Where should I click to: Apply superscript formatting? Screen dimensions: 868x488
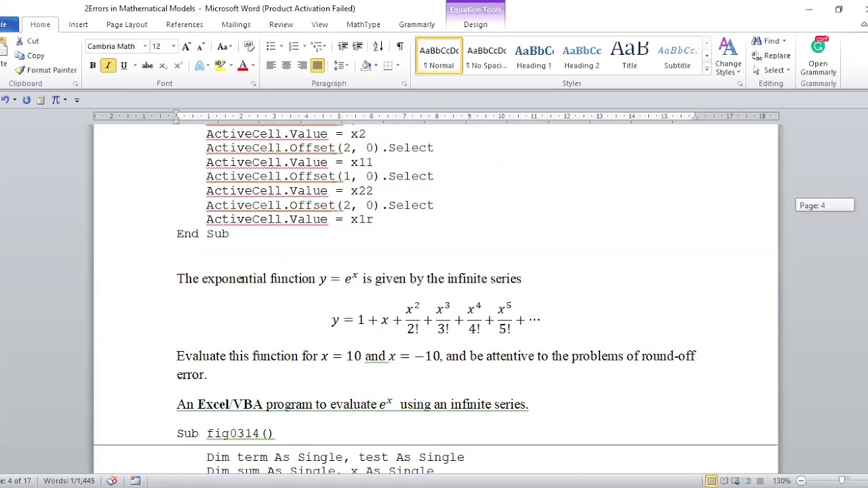point(178,66)
